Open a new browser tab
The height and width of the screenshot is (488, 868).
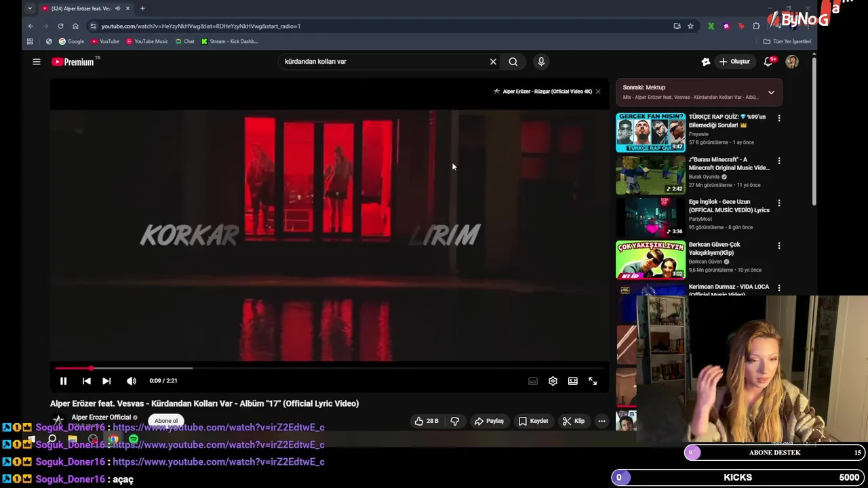(142, 8)
